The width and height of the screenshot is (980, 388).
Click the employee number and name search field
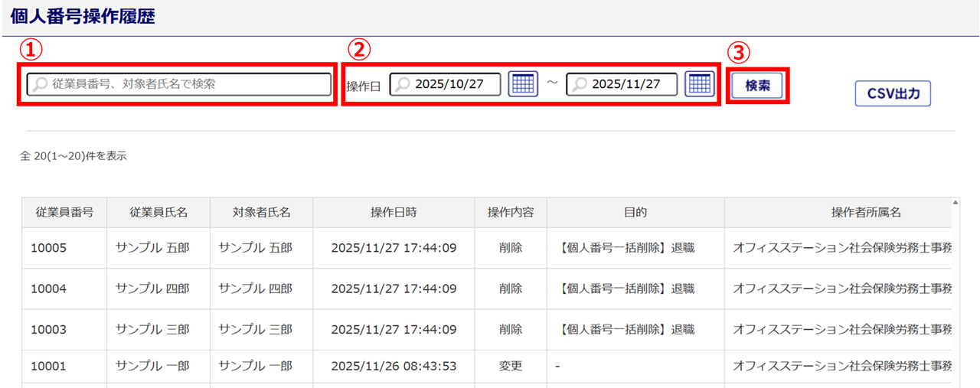pos(178,84)
